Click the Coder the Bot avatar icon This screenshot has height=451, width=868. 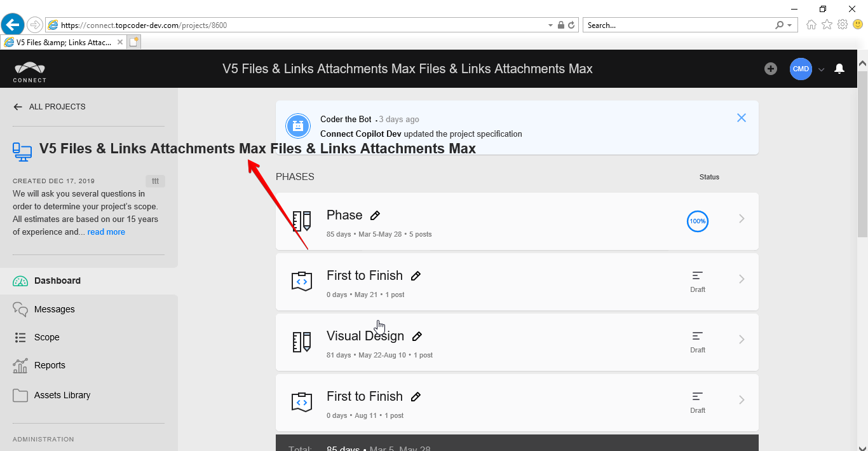pos(297,126)
